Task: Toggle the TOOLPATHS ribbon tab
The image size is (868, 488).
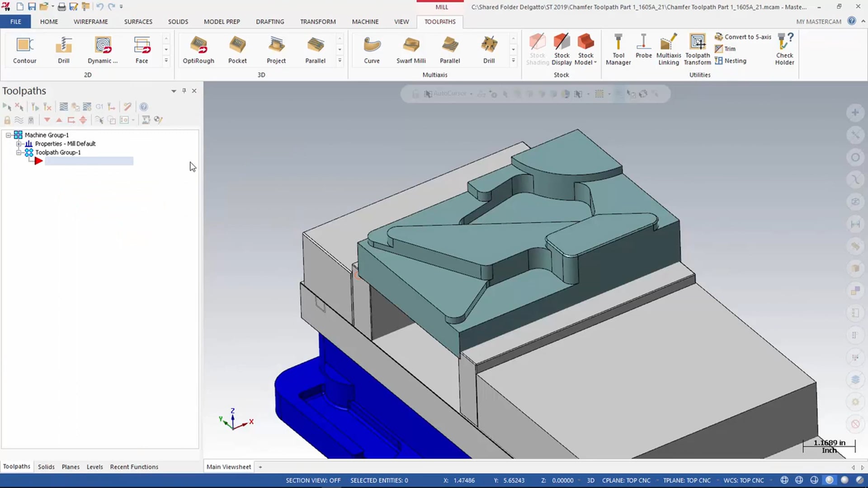Action: (440, 21)
